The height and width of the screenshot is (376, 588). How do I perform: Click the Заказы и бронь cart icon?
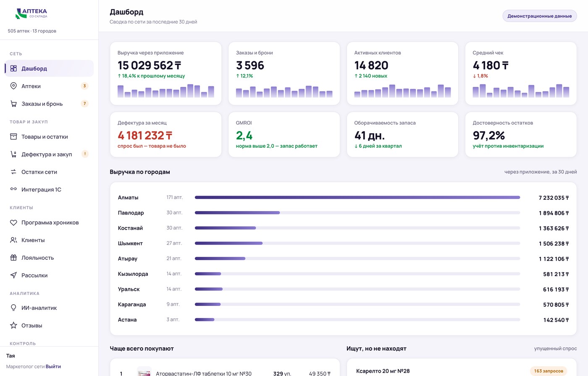click(13, 104)
